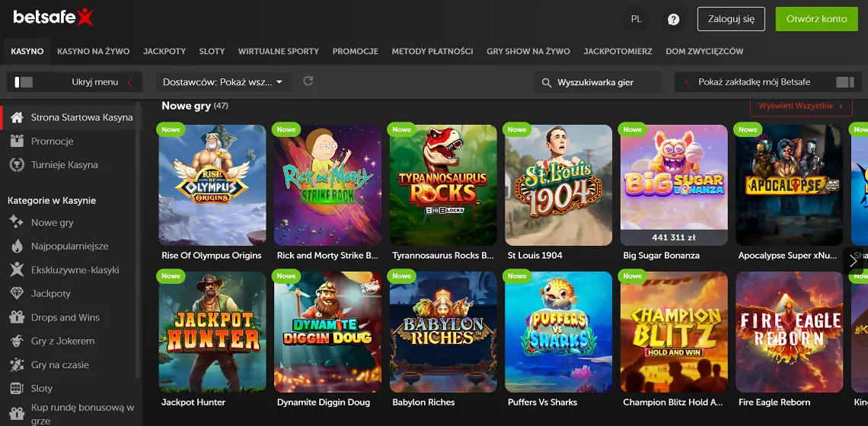Open the Jackpotomierz tab
This screenshot has width=868, height=426.
[x=617, y=51]
